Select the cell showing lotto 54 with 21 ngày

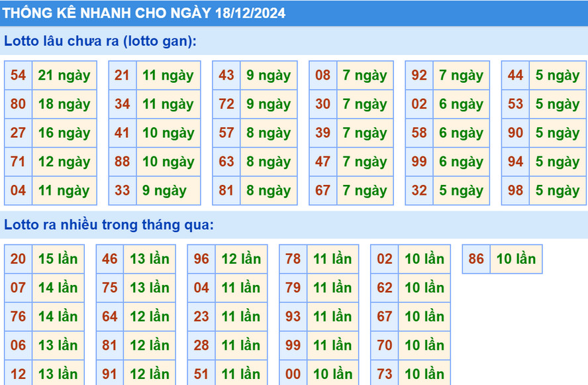pyautogui.click(x=49, y=75)
